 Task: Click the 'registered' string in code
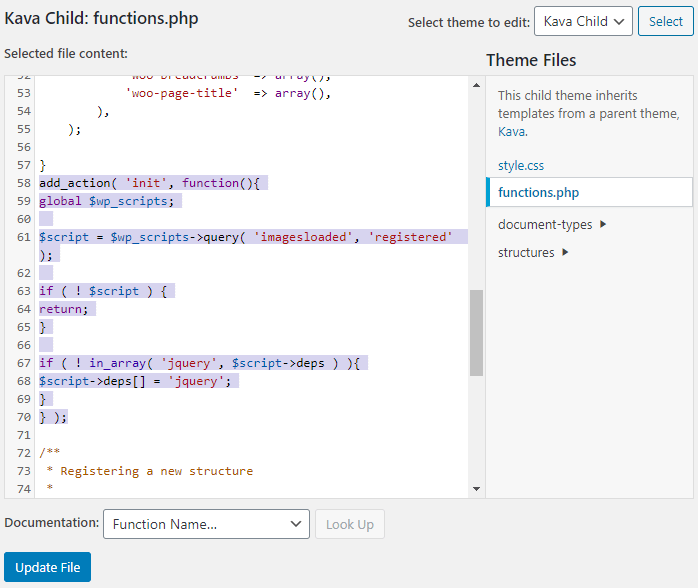click(x=410, y=237)
